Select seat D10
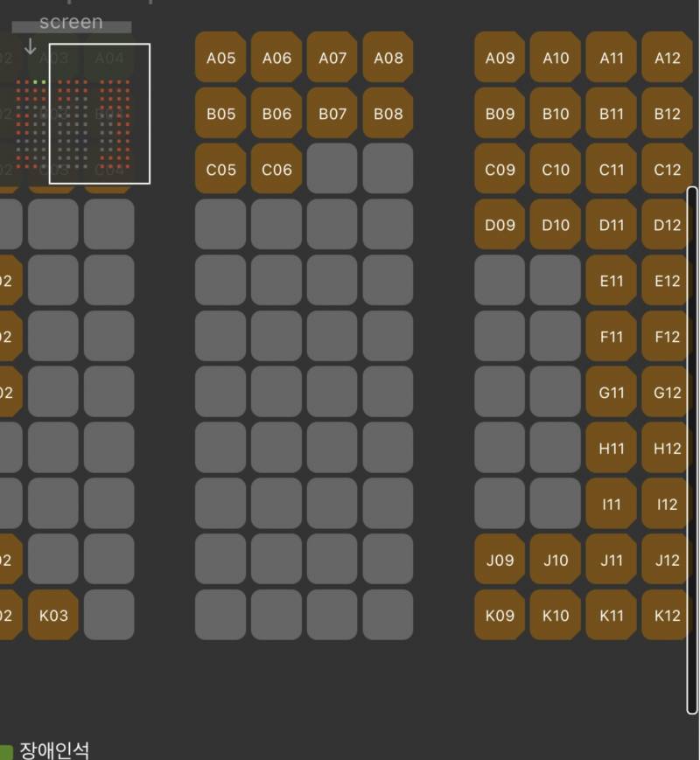The height and width of the screenshot is (760, 700). [x=556, y=225]
